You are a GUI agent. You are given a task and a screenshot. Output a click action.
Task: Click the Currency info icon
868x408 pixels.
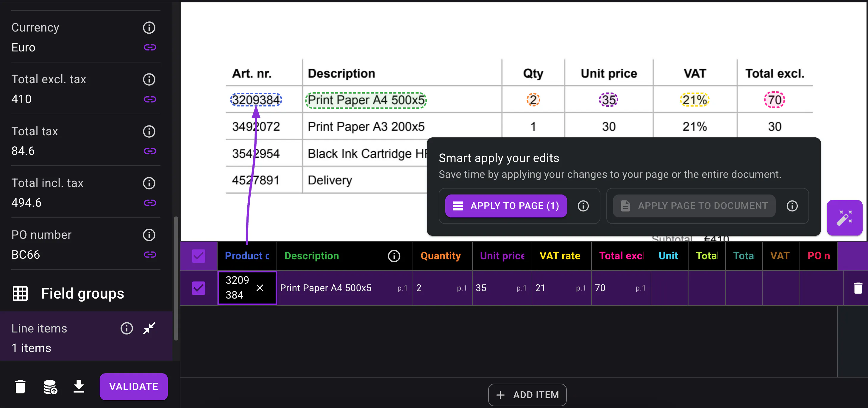pyautogui.click(x=149, y=28)
